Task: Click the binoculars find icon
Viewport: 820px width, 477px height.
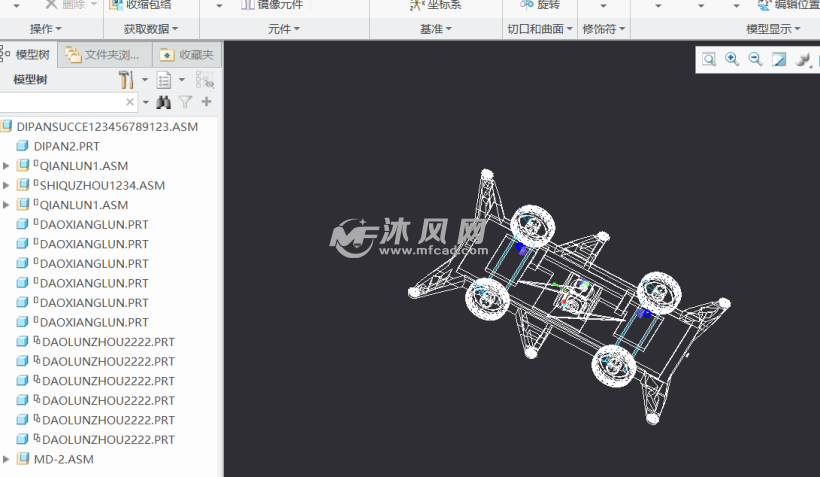Action: point(164,102)
